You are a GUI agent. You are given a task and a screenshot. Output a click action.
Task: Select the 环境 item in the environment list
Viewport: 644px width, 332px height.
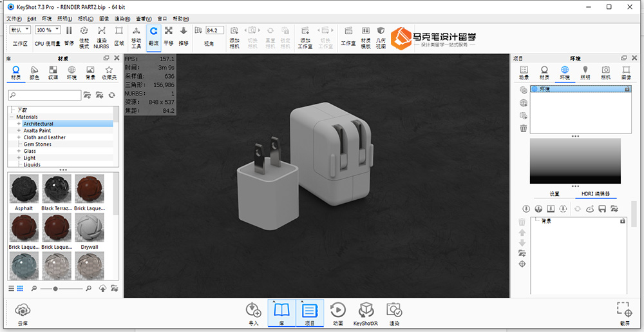pos(581,89)
